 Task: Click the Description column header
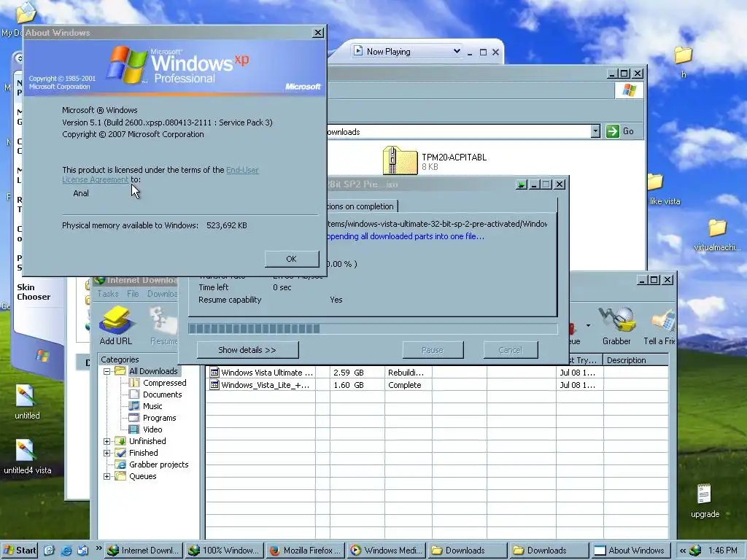[635, 360]
